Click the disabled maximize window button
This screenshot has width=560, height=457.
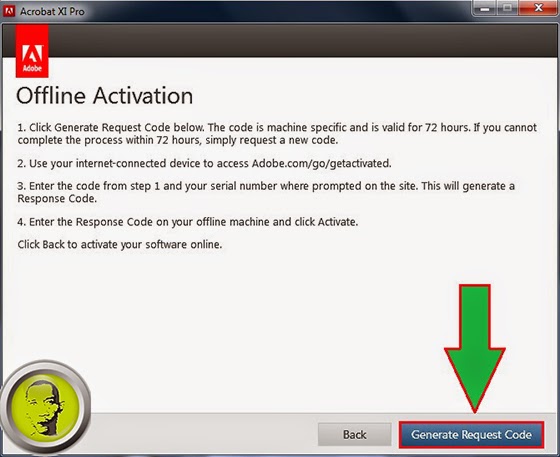508,7
